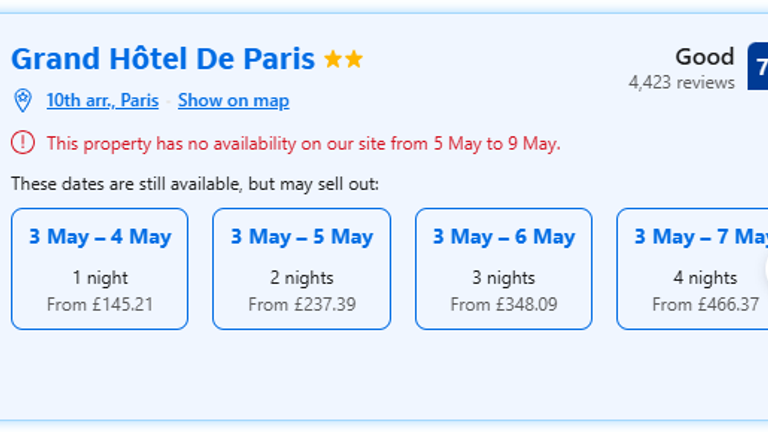Click the Show on map link
The height and width of the screenshot is (432, 768).
pos(233,100)
